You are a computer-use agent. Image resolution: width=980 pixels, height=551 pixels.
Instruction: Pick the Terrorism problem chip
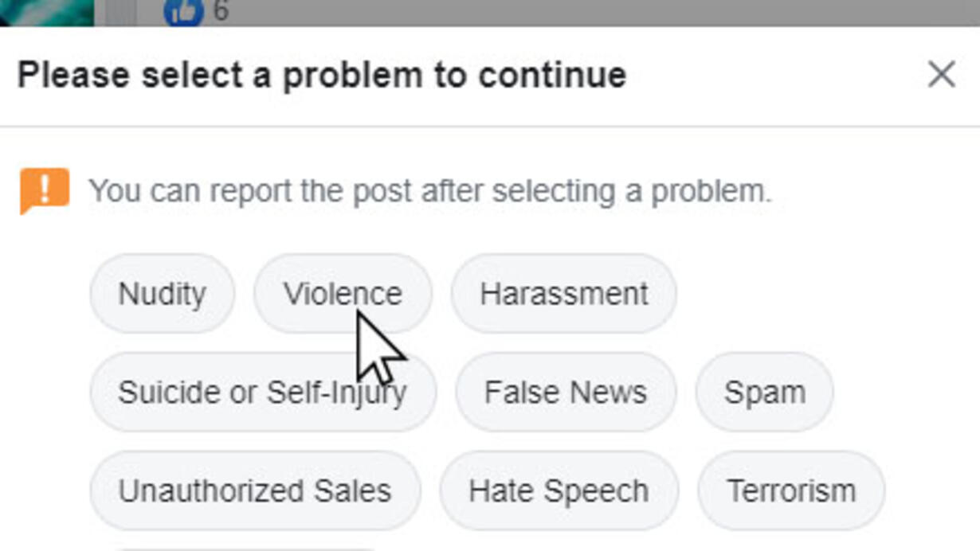(790, 490)
